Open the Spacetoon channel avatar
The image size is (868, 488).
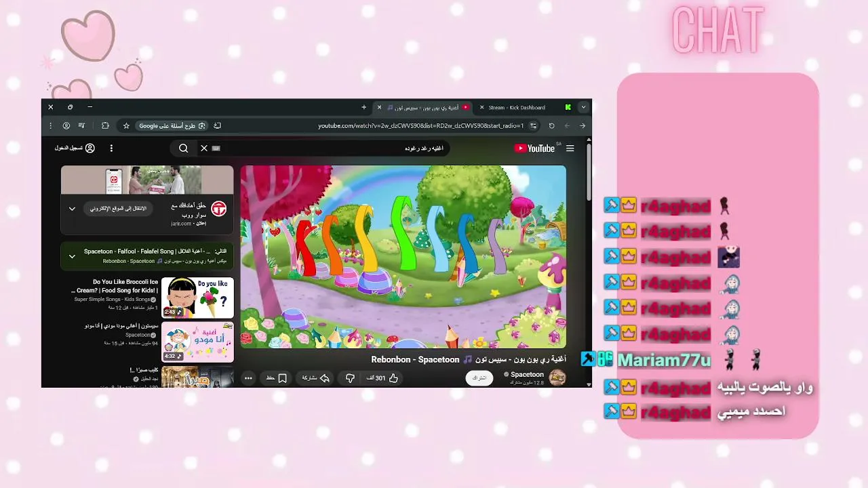557,378
